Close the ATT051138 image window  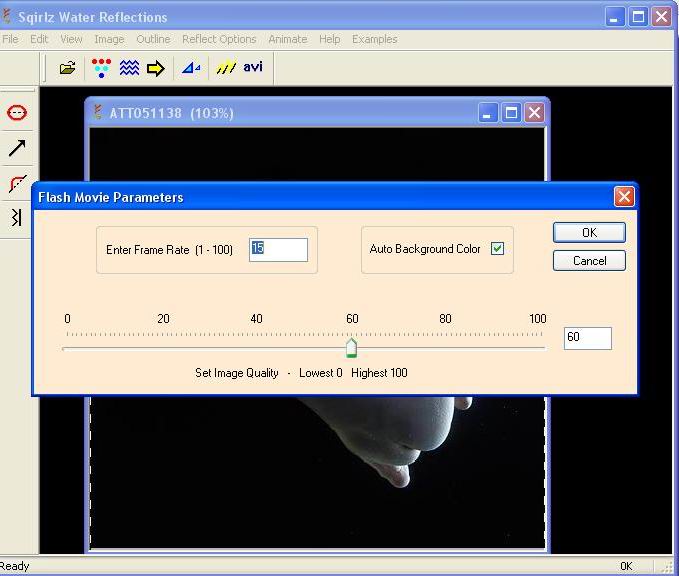point(534,113)
